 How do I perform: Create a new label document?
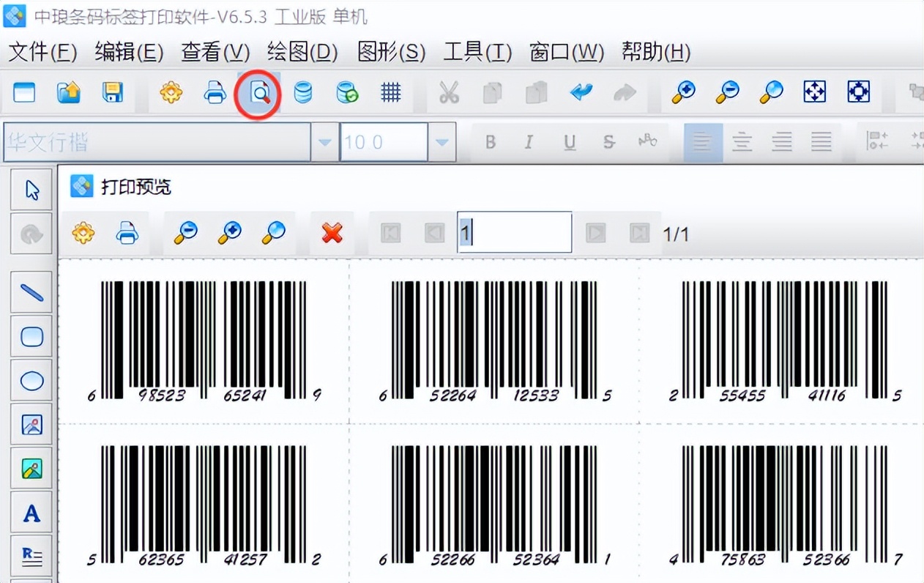point(24,92)
